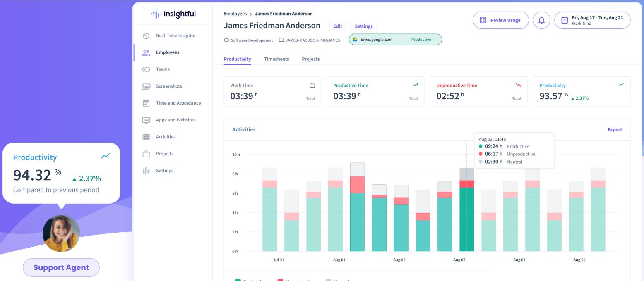Viewport: 644px width, 281px height.
Task: Click the Support Agent avatar photo
Action: click(61, 233)
